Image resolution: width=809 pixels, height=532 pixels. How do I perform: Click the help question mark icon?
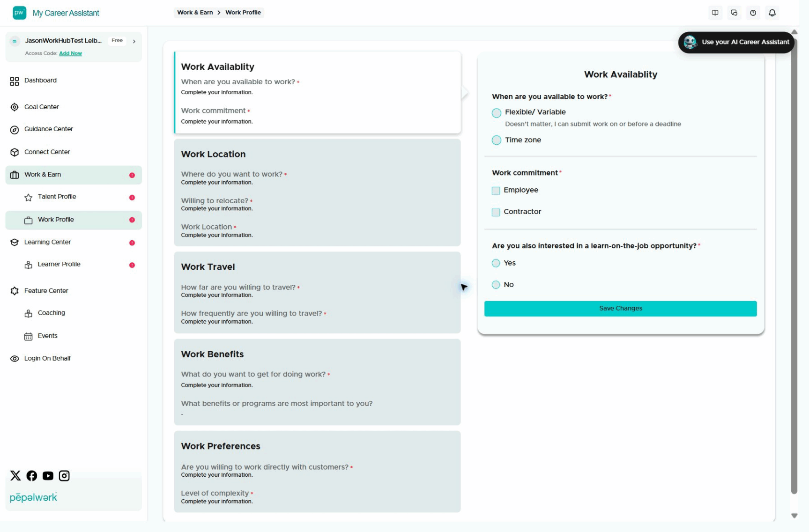753,13
